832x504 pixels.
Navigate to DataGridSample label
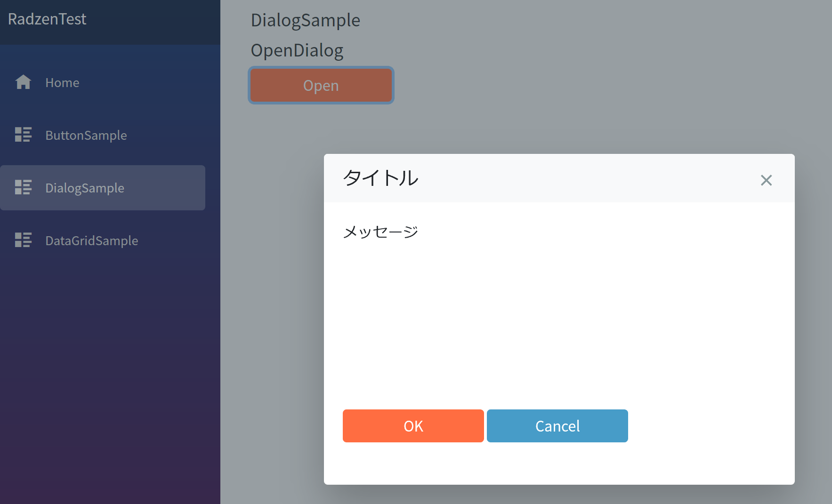pyautogui.click(x=92, y=241)
